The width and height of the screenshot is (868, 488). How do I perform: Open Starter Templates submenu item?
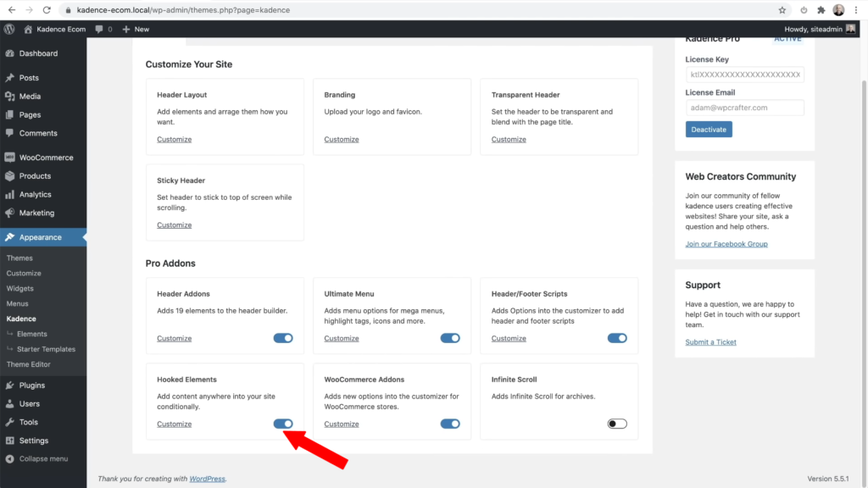click(x=46, y=349)
